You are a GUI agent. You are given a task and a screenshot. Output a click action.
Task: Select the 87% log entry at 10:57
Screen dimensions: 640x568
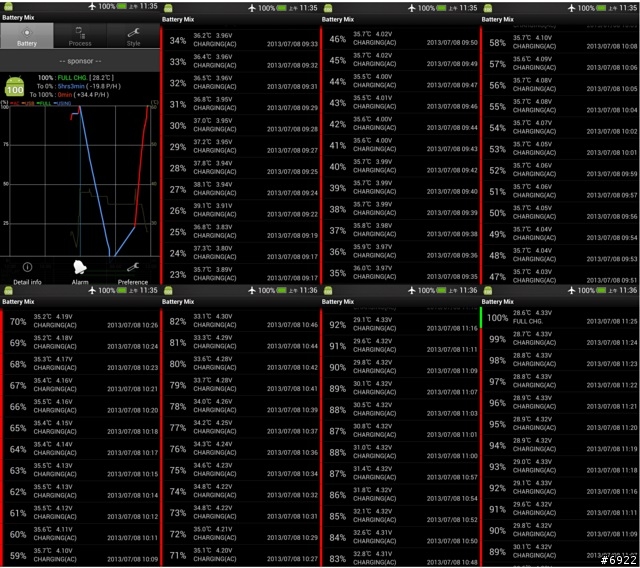400,473
